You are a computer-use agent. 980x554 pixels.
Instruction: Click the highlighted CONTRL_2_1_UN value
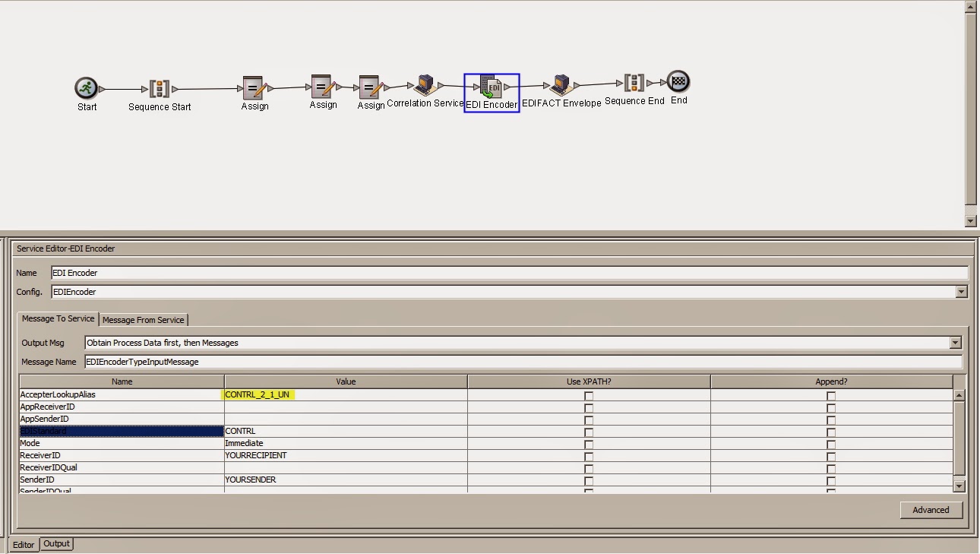(258, 394)
